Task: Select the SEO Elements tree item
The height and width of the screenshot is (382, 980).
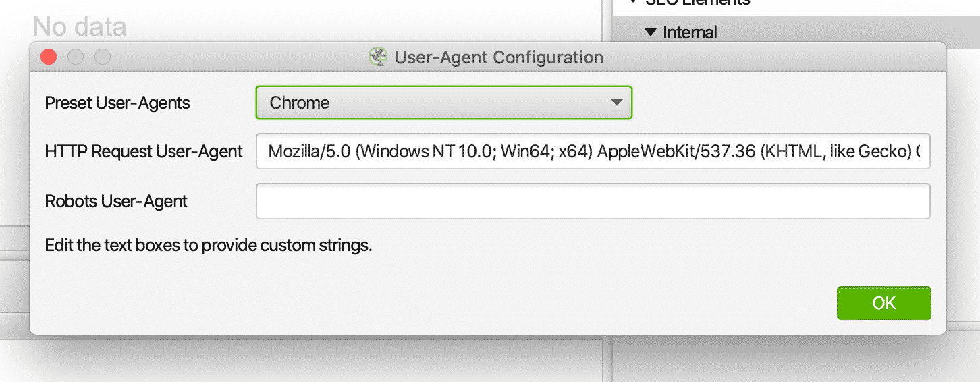Action: pos(699,3)
